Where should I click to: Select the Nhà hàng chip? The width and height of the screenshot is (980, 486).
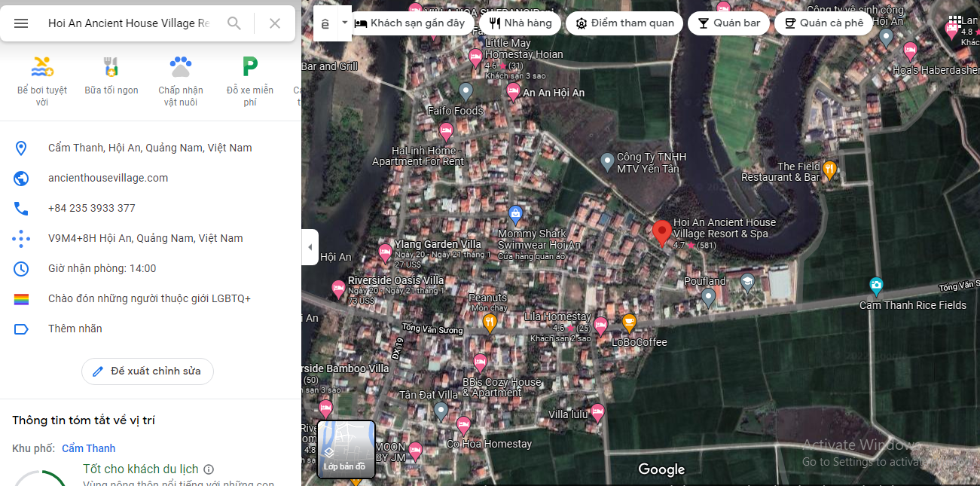[520, 23]
